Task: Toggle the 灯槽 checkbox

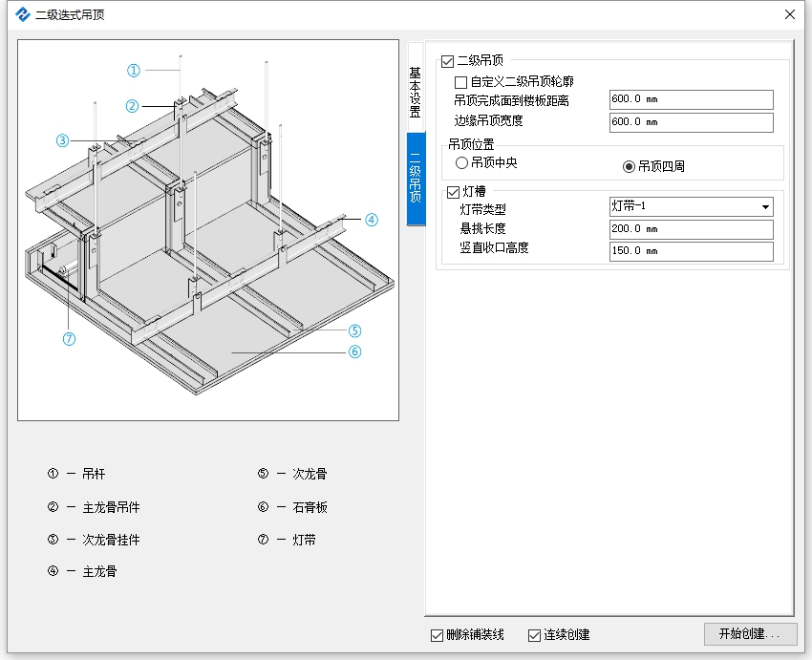Action: 453,193
